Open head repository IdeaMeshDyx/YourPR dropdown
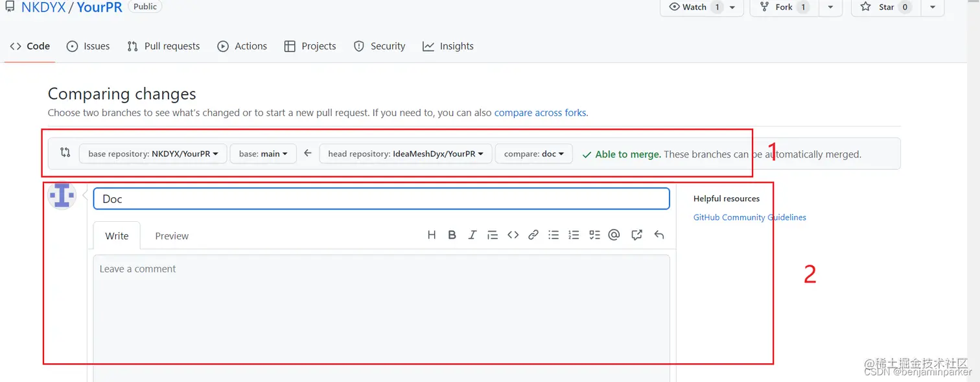 406,154
